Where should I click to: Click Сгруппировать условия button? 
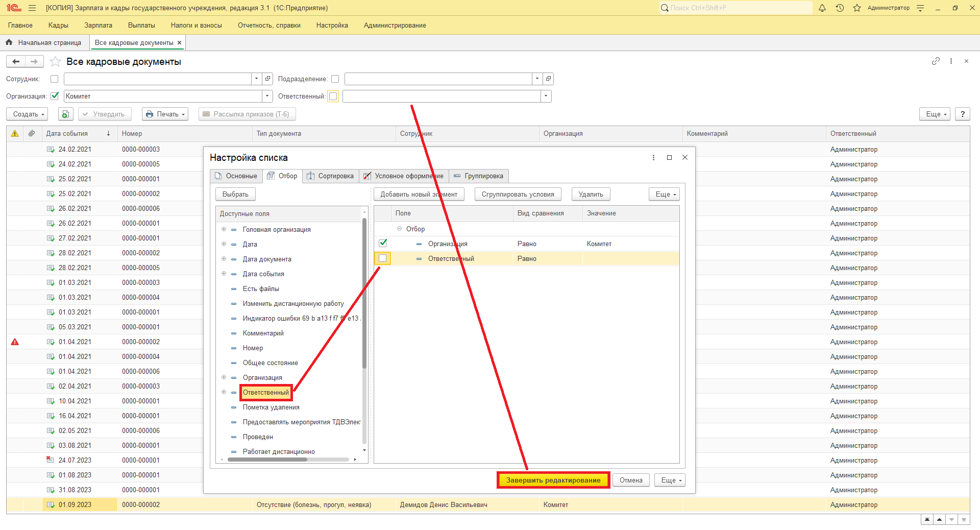pyautogui.click(x=518, y=195)
